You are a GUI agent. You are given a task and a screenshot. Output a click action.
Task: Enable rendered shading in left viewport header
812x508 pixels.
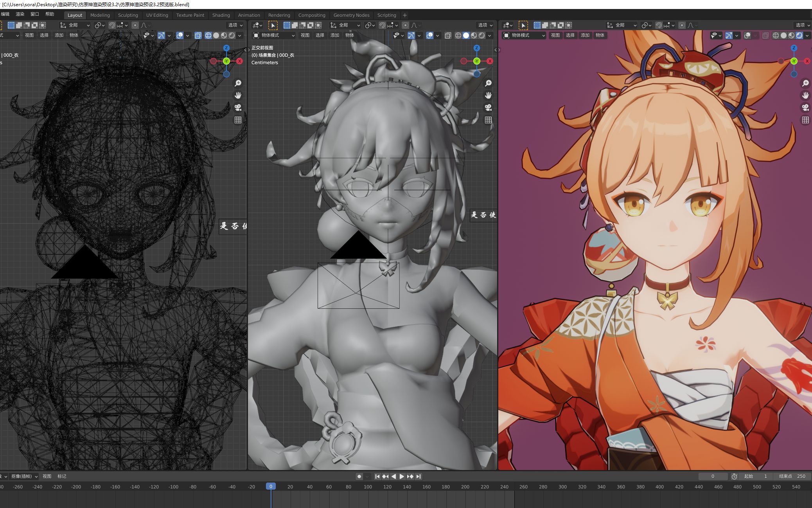click(232, 36)
